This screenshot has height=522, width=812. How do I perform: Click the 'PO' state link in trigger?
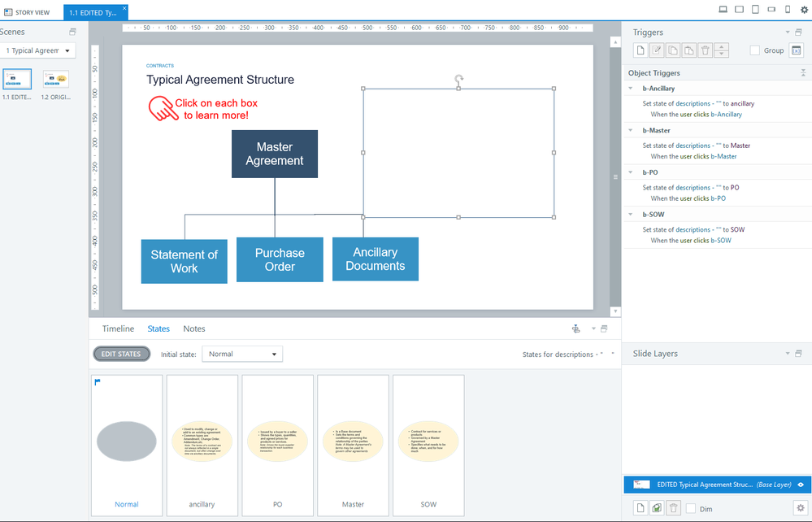tap(735, 188)
